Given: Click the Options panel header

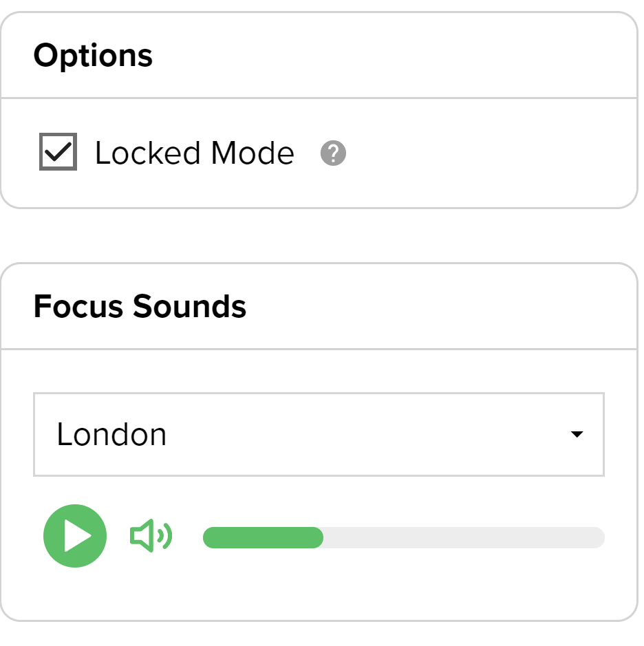Looking at the screenshot, I should click(x=94, y=55).
